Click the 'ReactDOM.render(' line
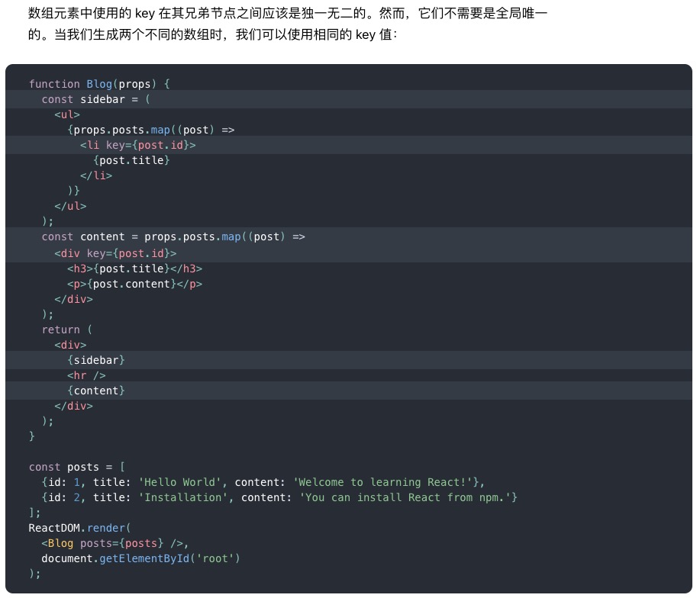Screen dimensions: 700x598 80,528
